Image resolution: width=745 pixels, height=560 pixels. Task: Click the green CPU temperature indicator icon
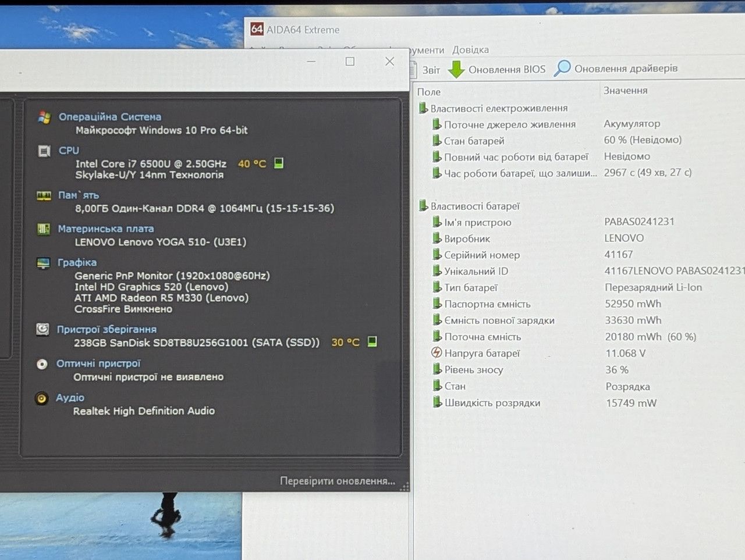[279, 163]
